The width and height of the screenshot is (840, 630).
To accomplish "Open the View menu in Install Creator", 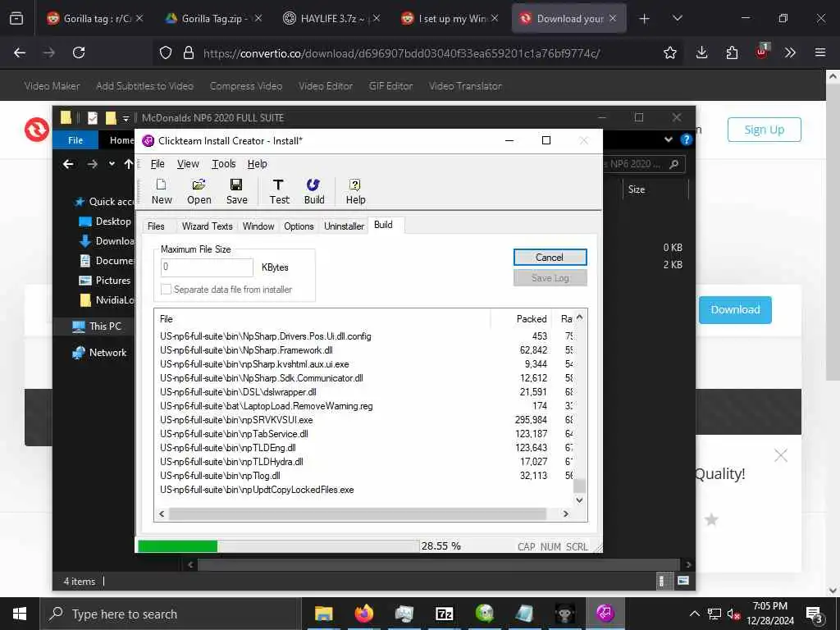I will (x=188, y=164).
